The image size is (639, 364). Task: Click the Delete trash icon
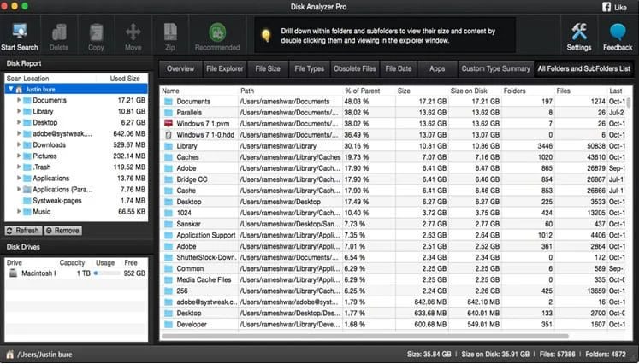(x=59, y=32)
